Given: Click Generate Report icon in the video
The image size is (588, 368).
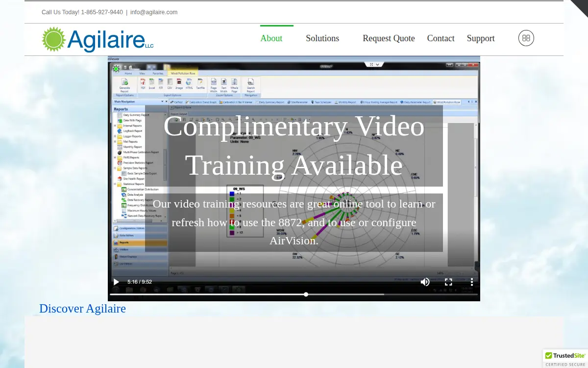Looking at the screenshot, I should coord(124,85).
